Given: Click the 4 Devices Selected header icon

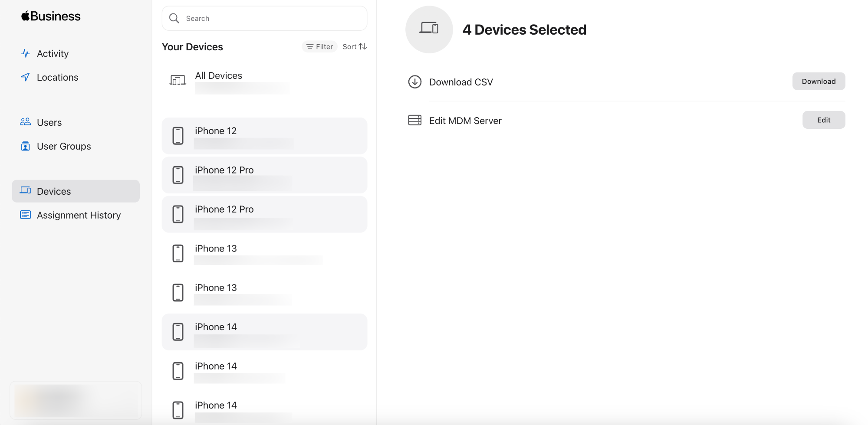Looking at the screenshot, I should point(429,29).
